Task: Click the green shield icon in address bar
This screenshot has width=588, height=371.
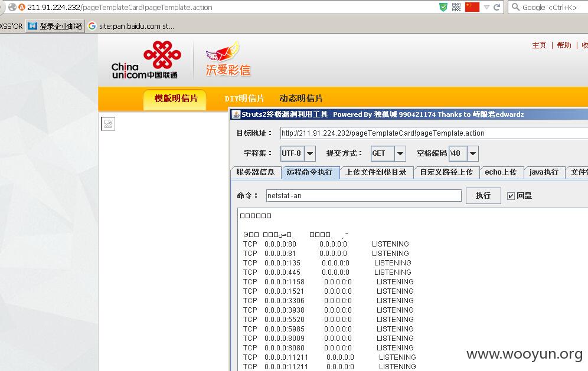Action: pos(443,7)
